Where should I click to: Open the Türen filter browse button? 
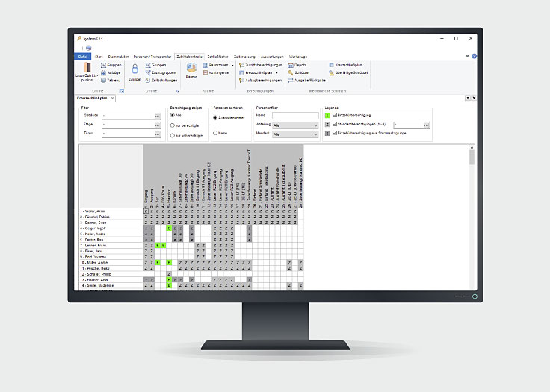pyautogui.click(x=158, y=134)
